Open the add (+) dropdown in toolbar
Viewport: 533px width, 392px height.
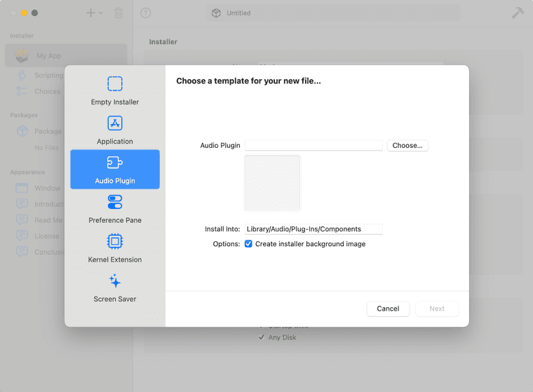(94, 13)
